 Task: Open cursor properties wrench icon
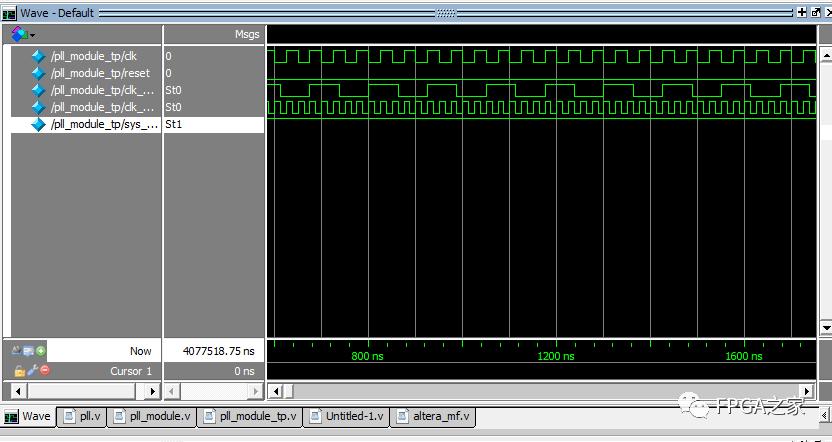(30, 370)
